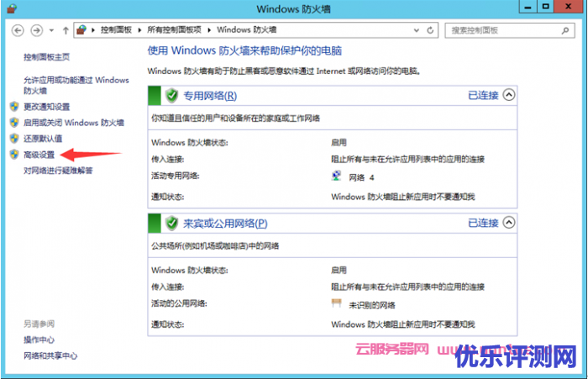The width and height of the screenshot is (588, 379).
Task: Click shield icon beside 更改通知设置
Action: pos(14,107)
